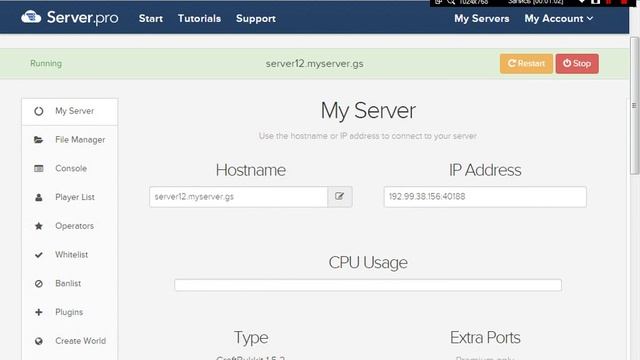Select the Player List person icon
This screenshot has height=360, width=640.
coord(39,197)
